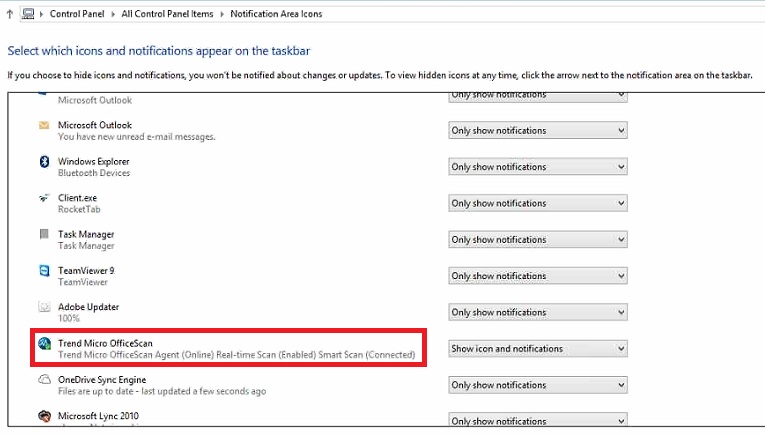Click the Trend Micro OfficeScan icon
The image size is (765, 434).
coord(44,343)
